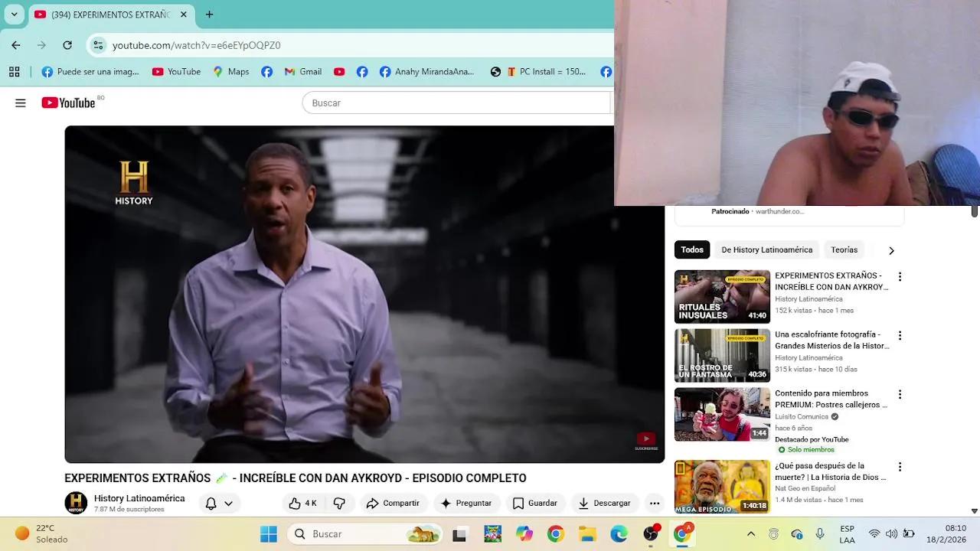Click the Preguntar button
Screen dimensions: 980x551
(x=467, y=503)
